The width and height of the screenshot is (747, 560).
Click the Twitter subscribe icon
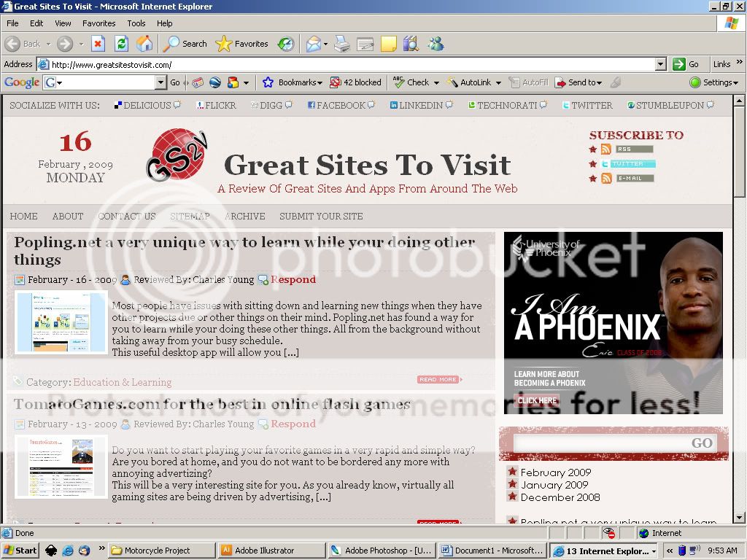pyautogui.click(x=605, y=164)
